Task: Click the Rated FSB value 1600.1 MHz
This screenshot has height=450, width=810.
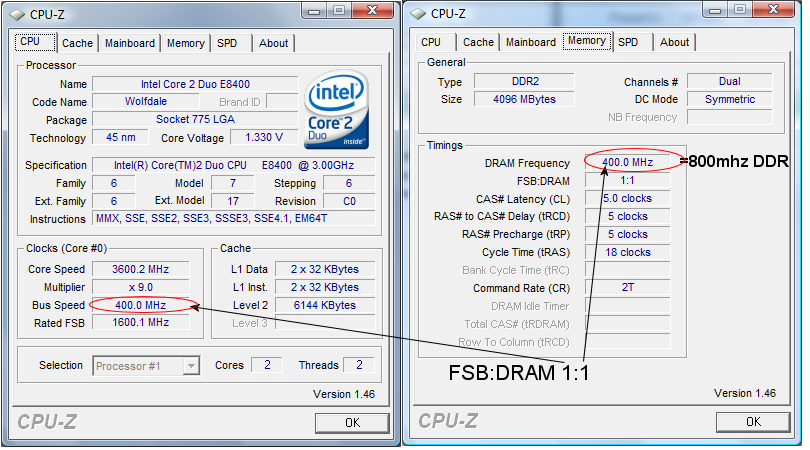Action: [x=141, y=322]
